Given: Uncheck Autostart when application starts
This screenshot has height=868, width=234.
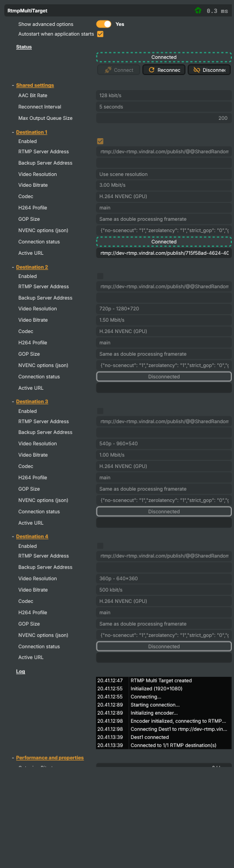Looking at the screenshot, I should 100,34.
